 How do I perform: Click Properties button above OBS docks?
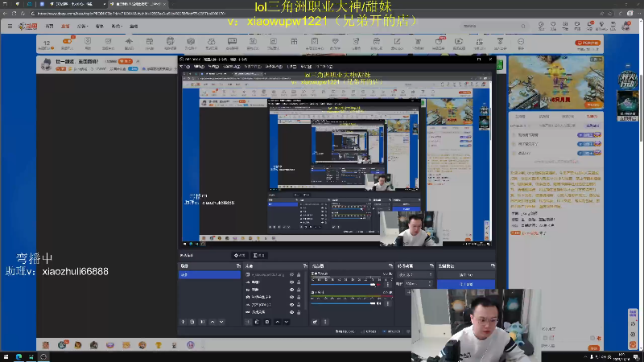coord(239,255)
